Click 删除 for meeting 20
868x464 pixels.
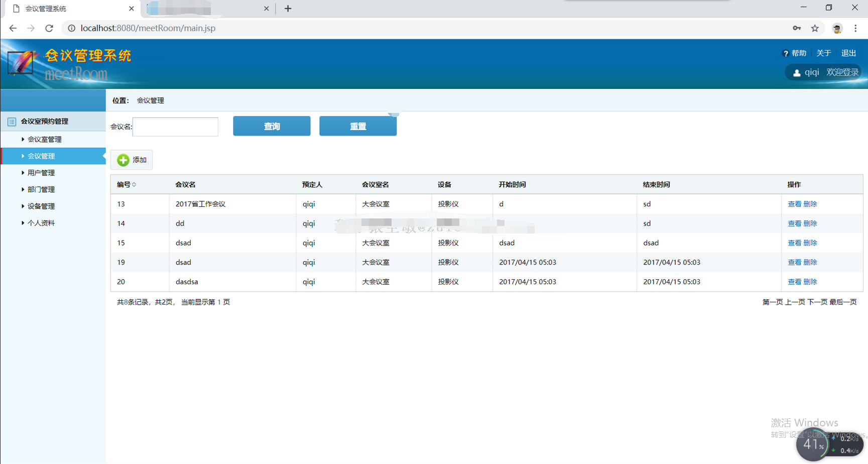point(810,282)
